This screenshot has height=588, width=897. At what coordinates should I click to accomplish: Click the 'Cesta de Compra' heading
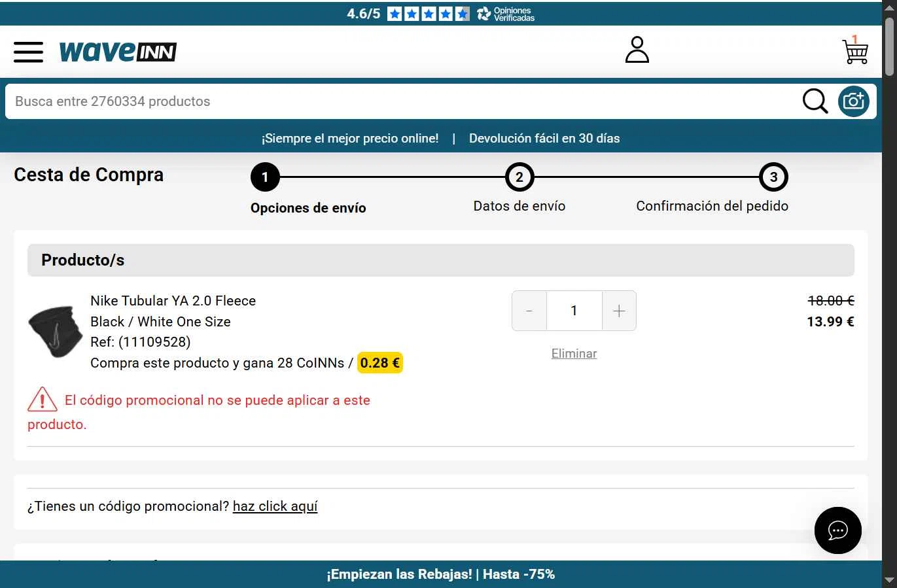pos(89,175)
